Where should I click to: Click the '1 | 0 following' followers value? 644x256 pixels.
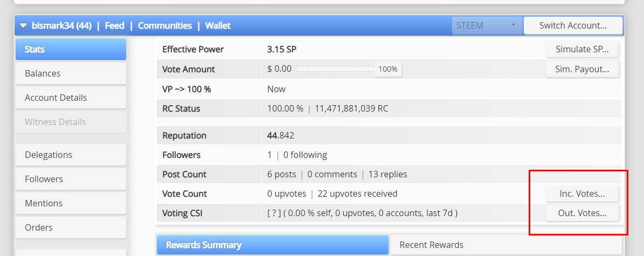coord(297,155)
